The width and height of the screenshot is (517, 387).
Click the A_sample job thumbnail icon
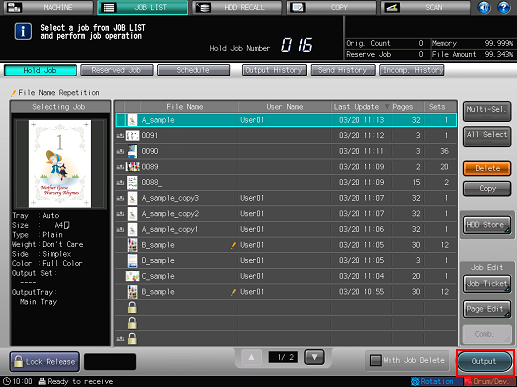(132, 120)
